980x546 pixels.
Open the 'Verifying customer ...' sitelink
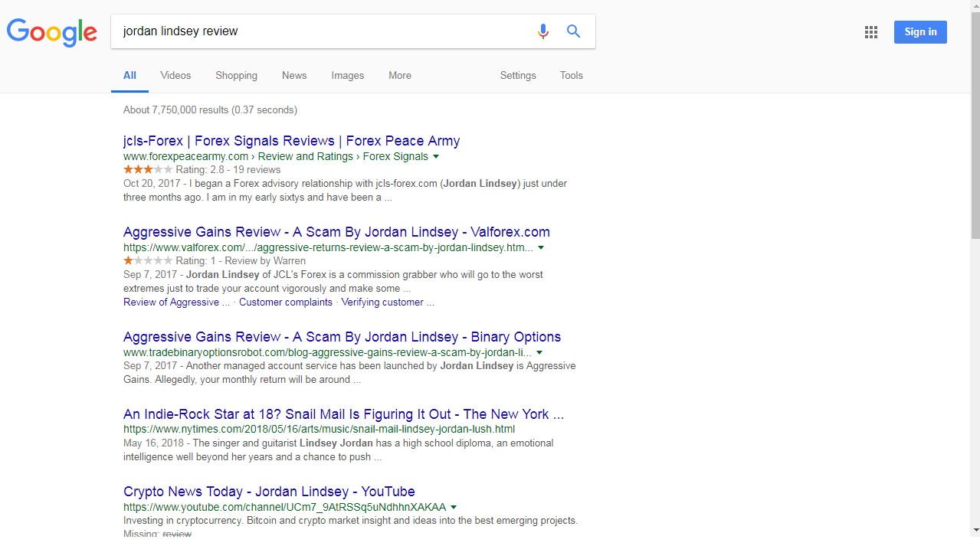[x=388, y=302]
